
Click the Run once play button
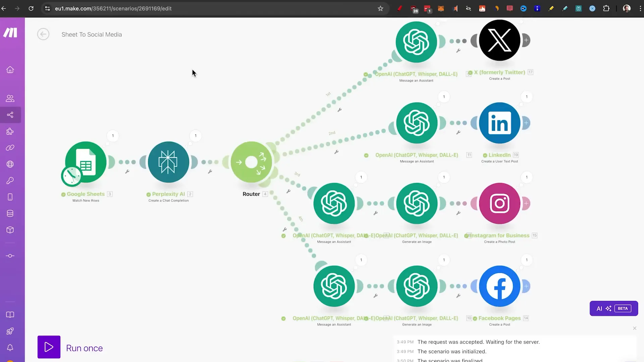tap(49, 347)
